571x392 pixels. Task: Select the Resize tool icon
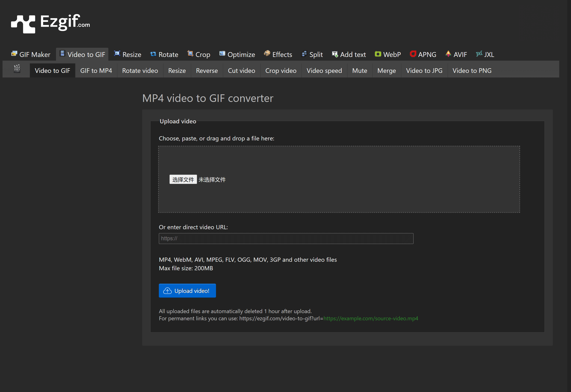click(x=117, y=53)
